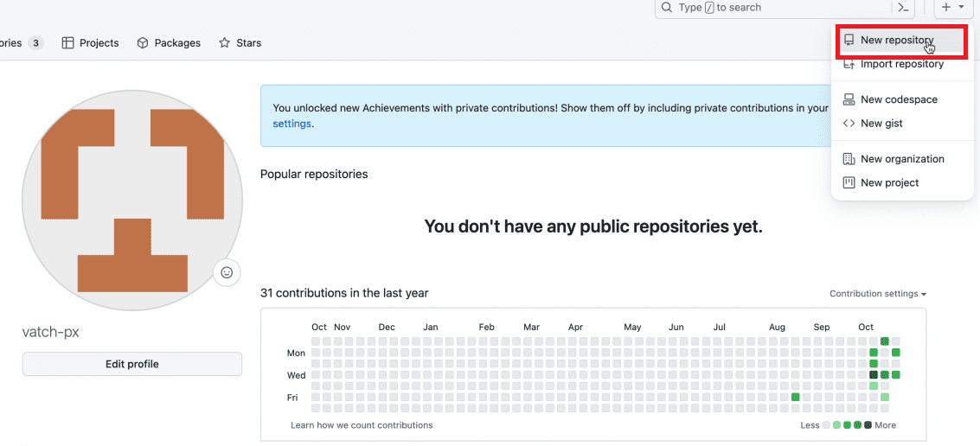Click the darkest green legend swatch
This screenshot has height=446, width=980.
(868, 425)
